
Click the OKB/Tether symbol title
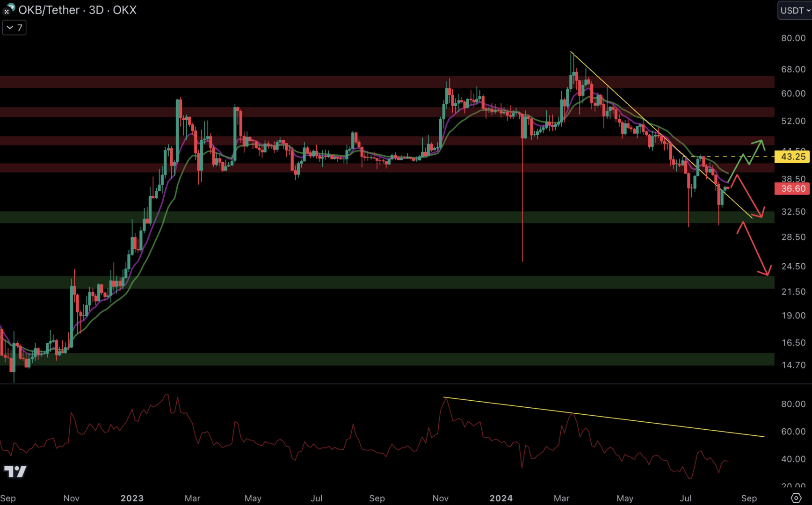tap(78, 10)
